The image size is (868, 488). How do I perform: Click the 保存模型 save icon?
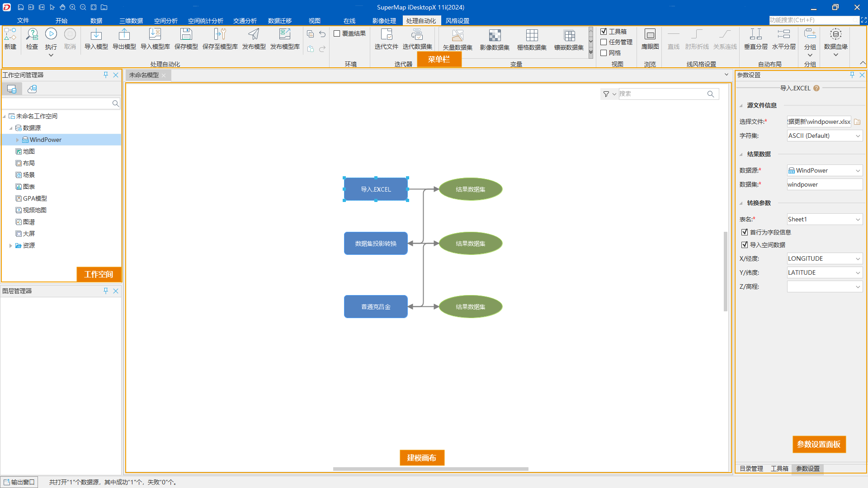[186, 34]
